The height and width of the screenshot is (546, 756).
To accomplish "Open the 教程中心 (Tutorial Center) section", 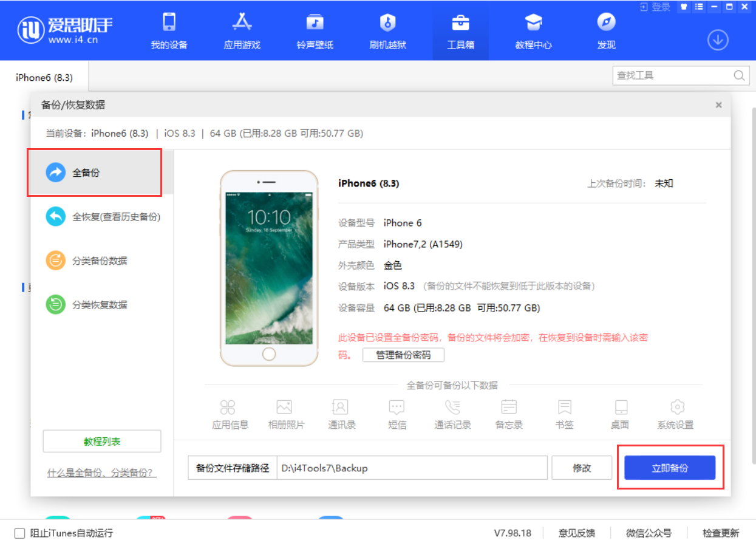I will point(533,30).
